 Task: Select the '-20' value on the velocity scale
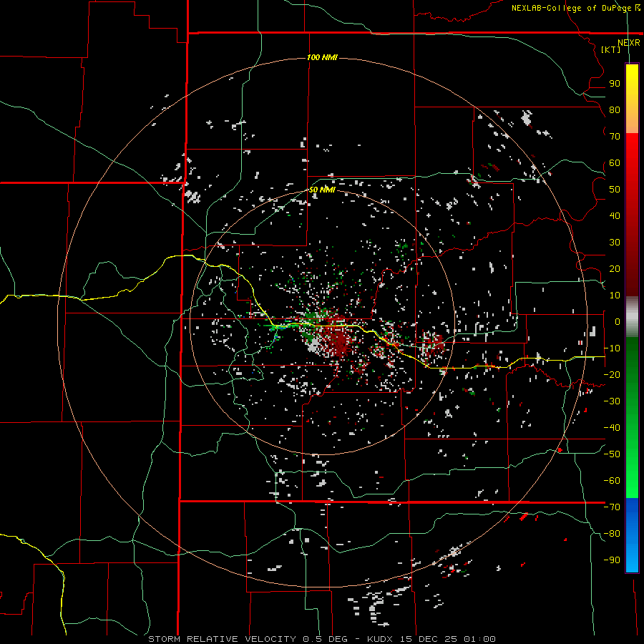click(x=612, y=375)
